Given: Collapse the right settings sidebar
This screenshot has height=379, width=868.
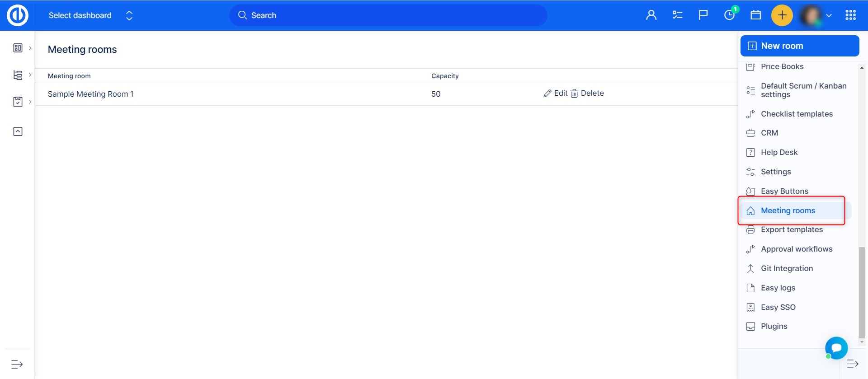Looking at the screenshot, I should pyautogui.click(x=852, y=364).
